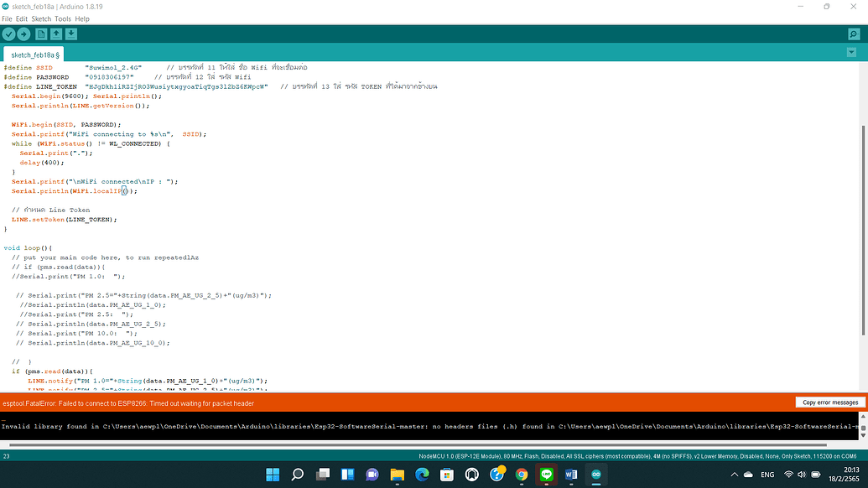Open the volume speaker tray icon
The image size is (868, 488).
[802, 475]
